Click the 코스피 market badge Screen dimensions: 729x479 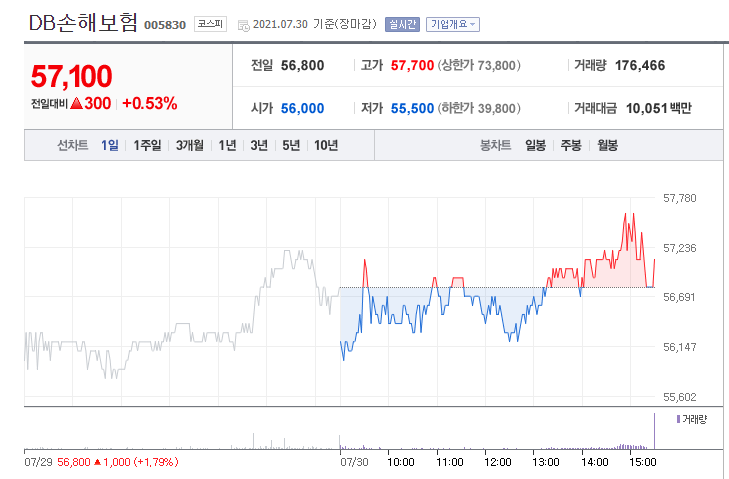pos(210,24)
